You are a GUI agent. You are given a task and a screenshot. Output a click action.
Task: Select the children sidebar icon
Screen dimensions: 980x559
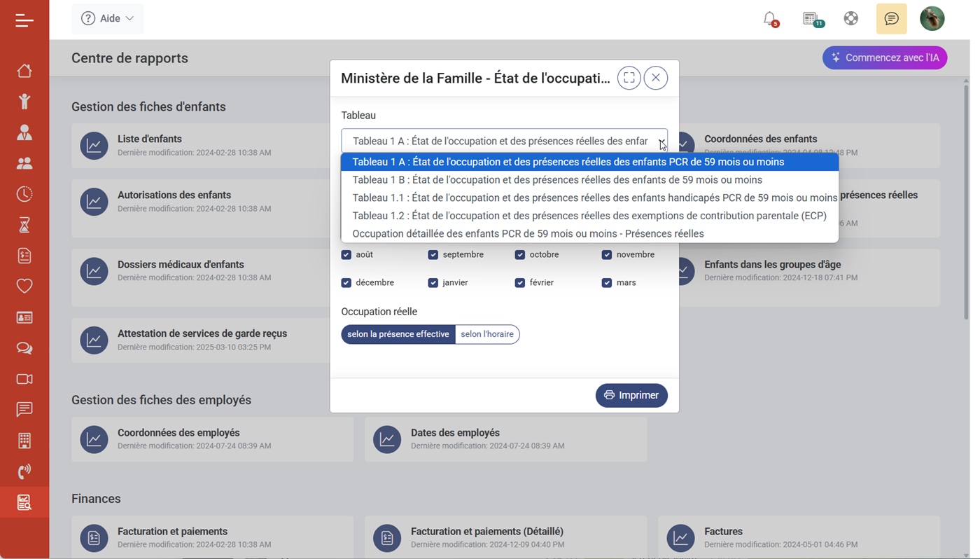click(x=24, y=101)
